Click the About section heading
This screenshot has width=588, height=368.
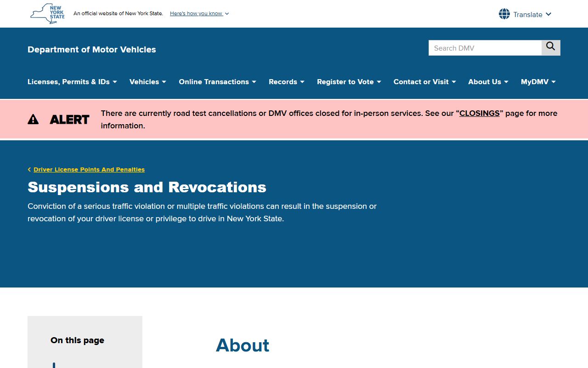click(243, 345)
